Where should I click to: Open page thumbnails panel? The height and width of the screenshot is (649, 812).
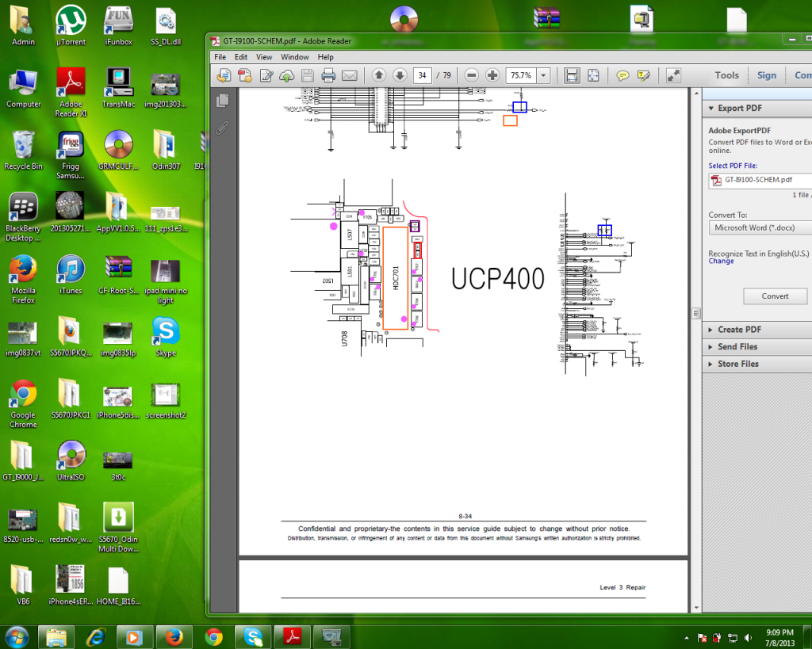(223, 100)
